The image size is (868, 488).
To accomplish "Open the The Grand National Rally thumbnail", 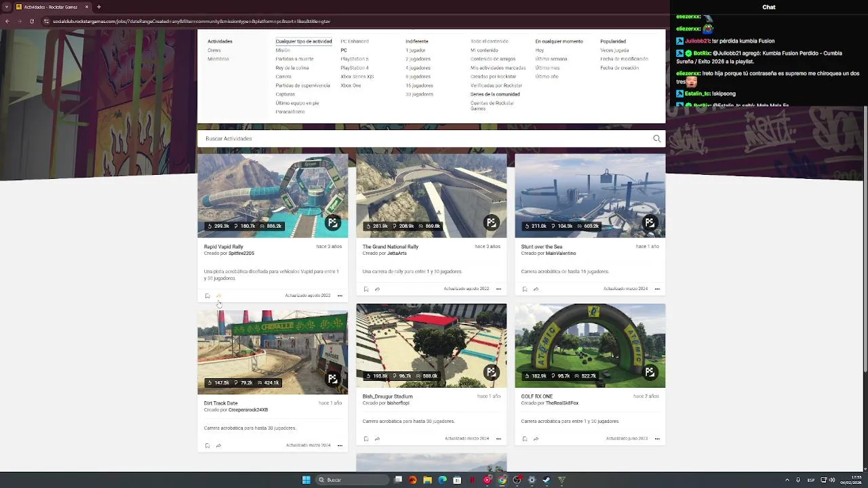I will (431, 196).
